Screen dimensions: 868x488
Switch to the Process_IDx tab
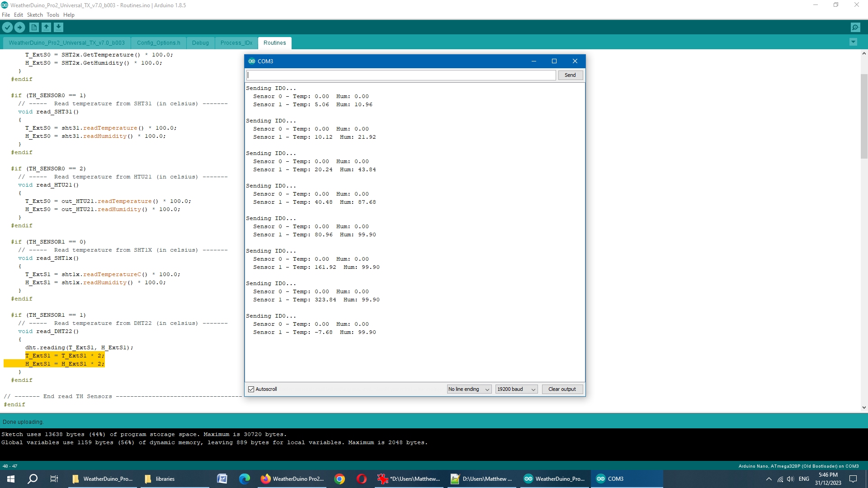pos(236,43)
